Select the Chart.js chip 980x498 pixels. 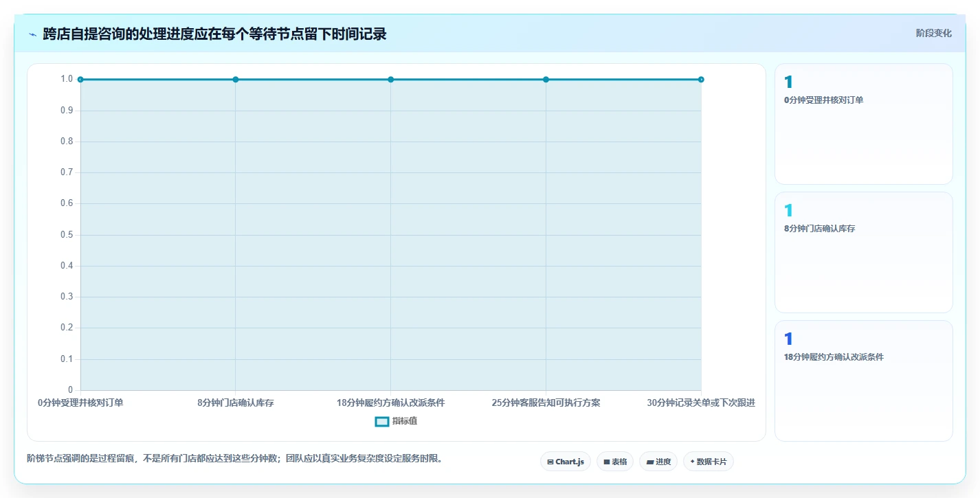566,462
